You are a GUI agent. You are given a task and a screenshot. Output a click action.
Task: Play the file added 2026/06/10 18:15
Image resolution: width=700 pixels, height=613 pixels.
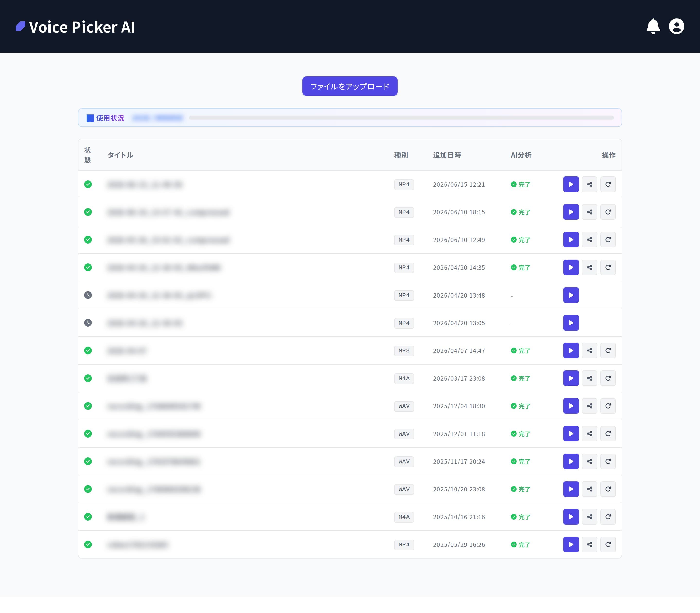click(x=571, y=212)
